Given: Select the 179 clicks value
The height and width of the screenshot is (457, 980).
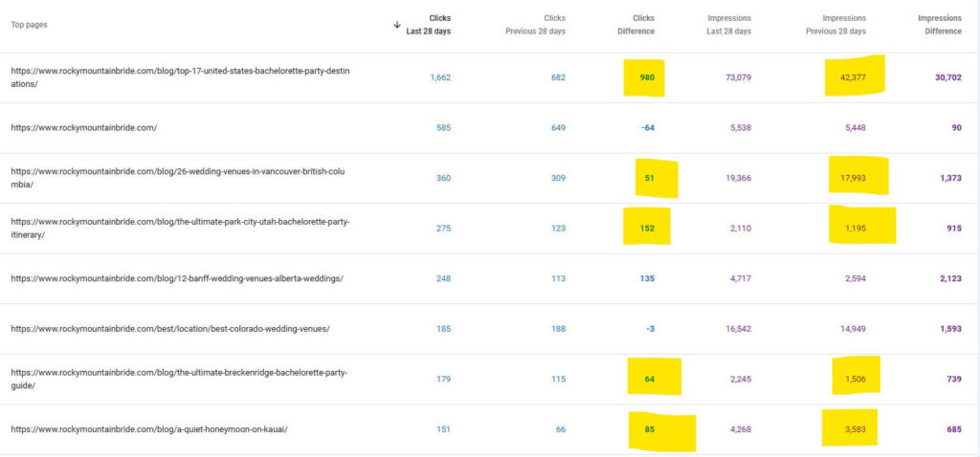Looking at the screenshot, I should [443, 380].
